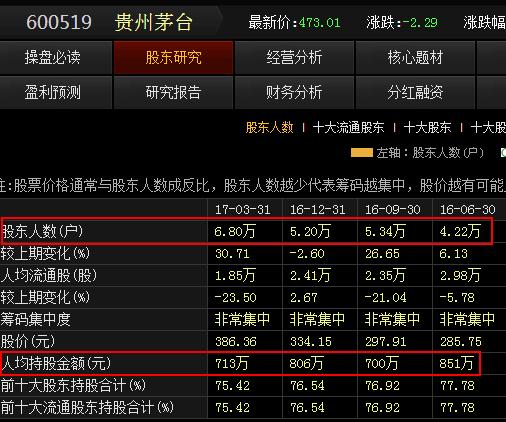Click share price 386.36

coord(236,341)
